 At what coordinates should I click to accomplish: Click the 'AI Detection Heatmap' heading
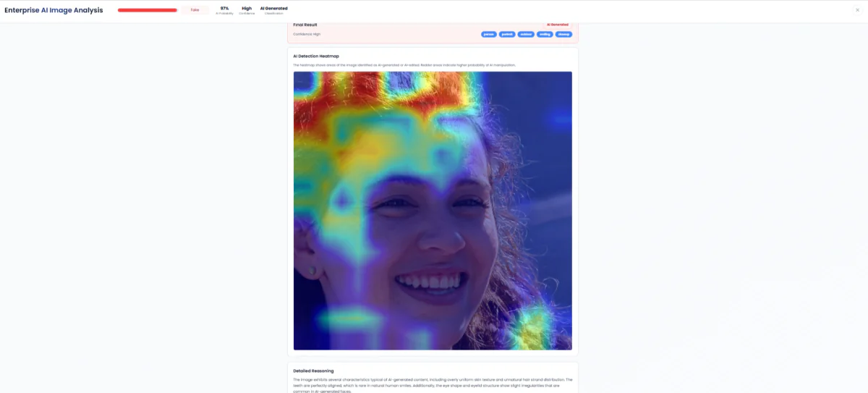316,56
